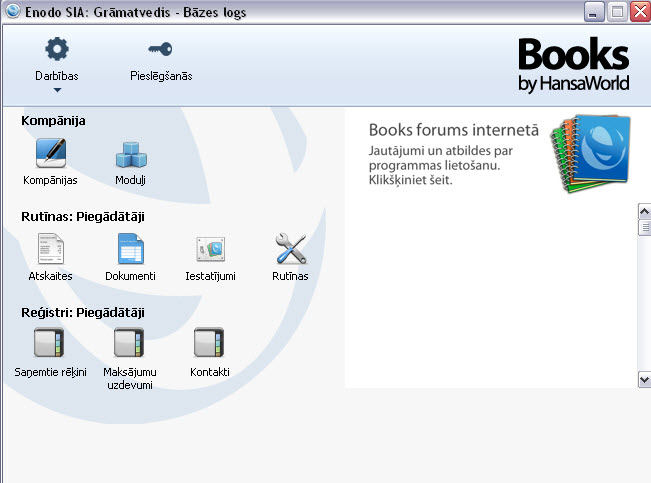
Task: Click the Books by HansaWorld logo
Action: click(x=574, y=65)
